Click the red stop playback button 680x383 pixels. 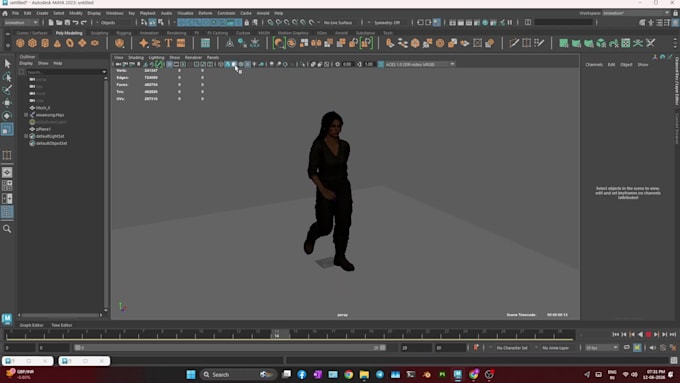click(648, 334)
